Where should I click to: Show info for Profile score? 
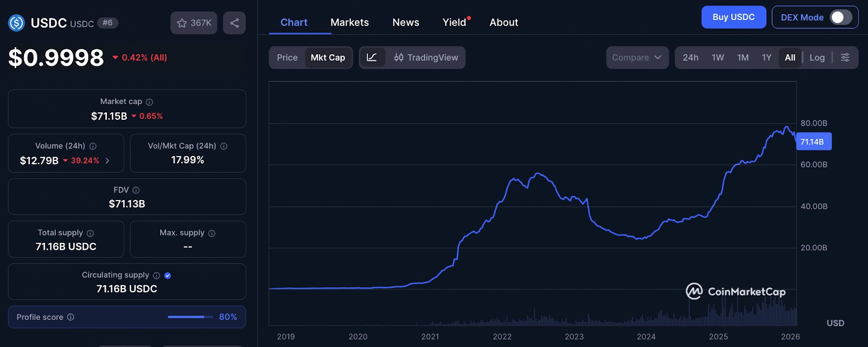71,317
